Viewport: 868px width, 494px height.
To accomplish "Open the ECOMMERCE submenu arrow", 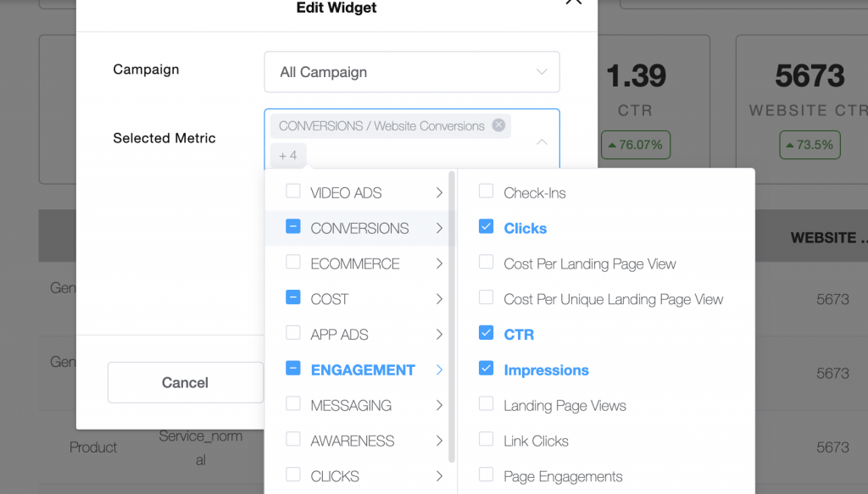I will click(x=439, y=264).
